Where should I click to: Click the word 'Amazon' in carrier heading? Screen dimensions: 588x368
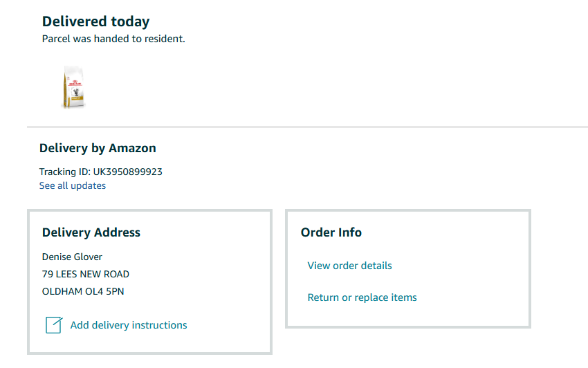[x=132, y=148]
